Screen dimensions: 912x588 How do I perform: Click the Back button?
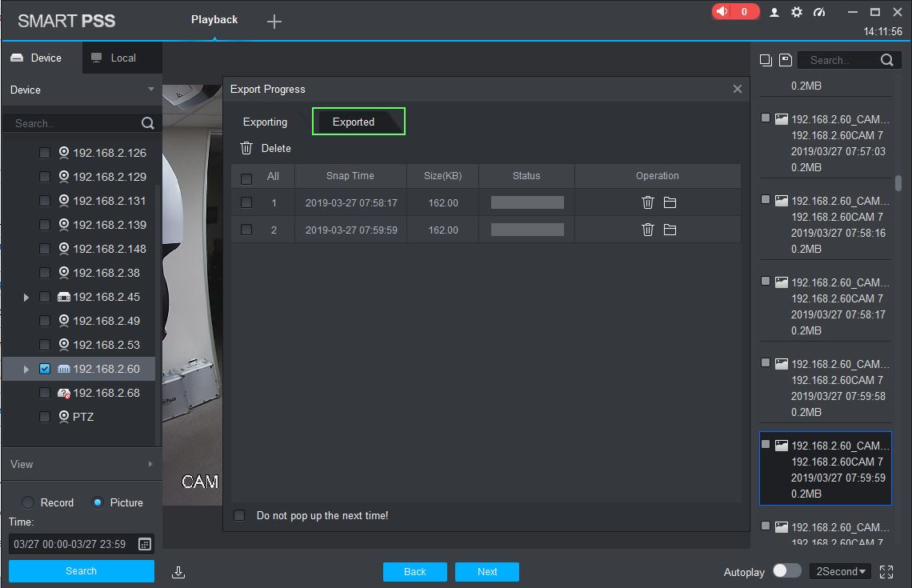(414, 572)
